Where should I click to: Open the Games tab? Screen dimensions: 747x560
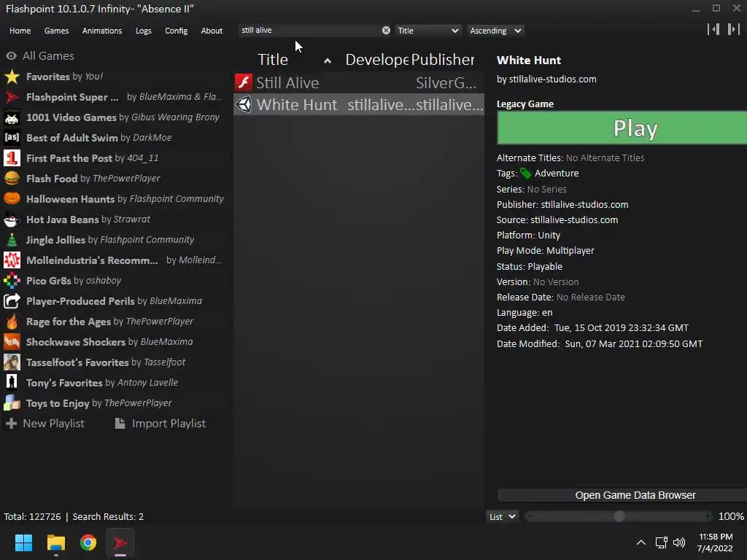(x=56, y=31)
